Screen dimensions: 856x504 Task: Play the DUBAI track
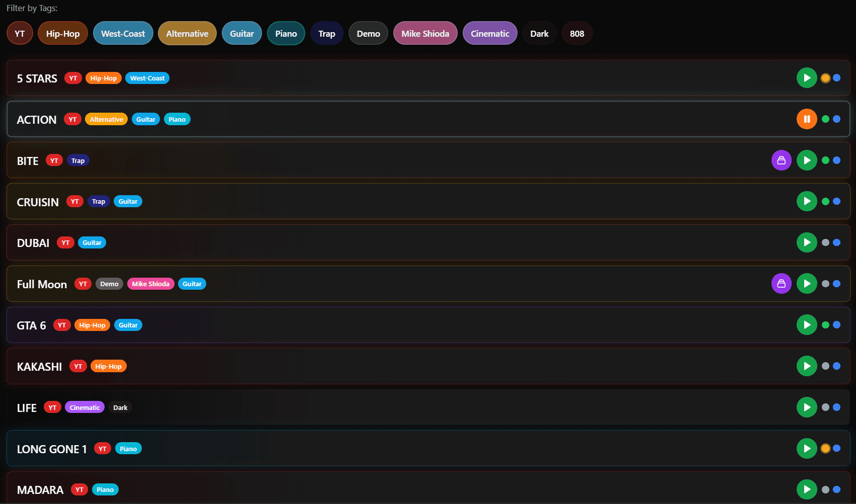coord(807,242)
